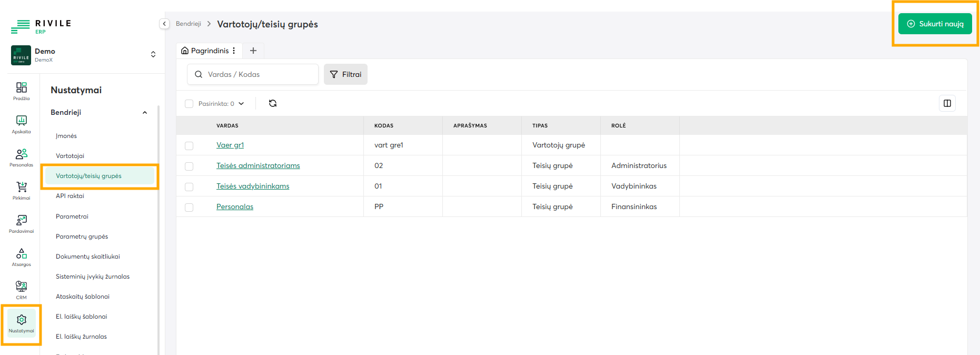The image size is (980, 355).
Task: Click the refresh list icon
Action: click(x=273, y=103)
